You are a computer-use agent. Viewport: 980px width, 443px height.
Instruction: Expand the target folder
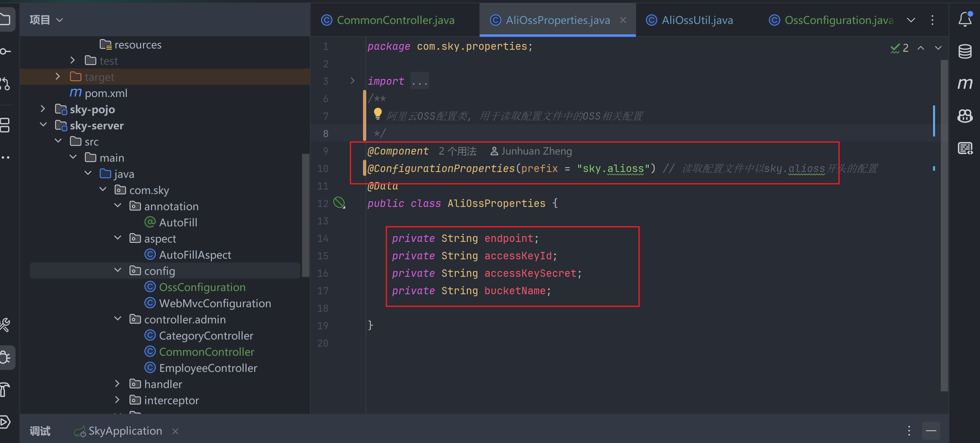pos(58,76)
